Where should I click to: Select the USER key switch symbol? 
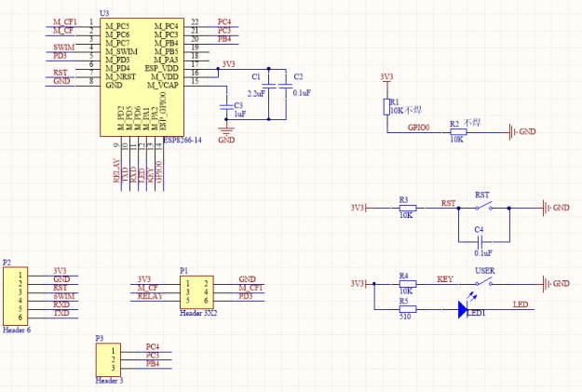coord(483,282)
